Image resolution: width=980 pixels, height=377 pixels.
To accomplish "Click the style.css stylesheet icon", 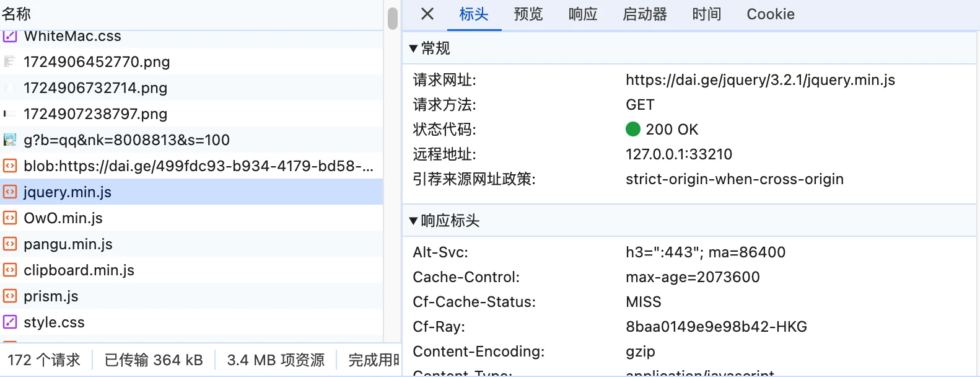I will tap(10, 322).
